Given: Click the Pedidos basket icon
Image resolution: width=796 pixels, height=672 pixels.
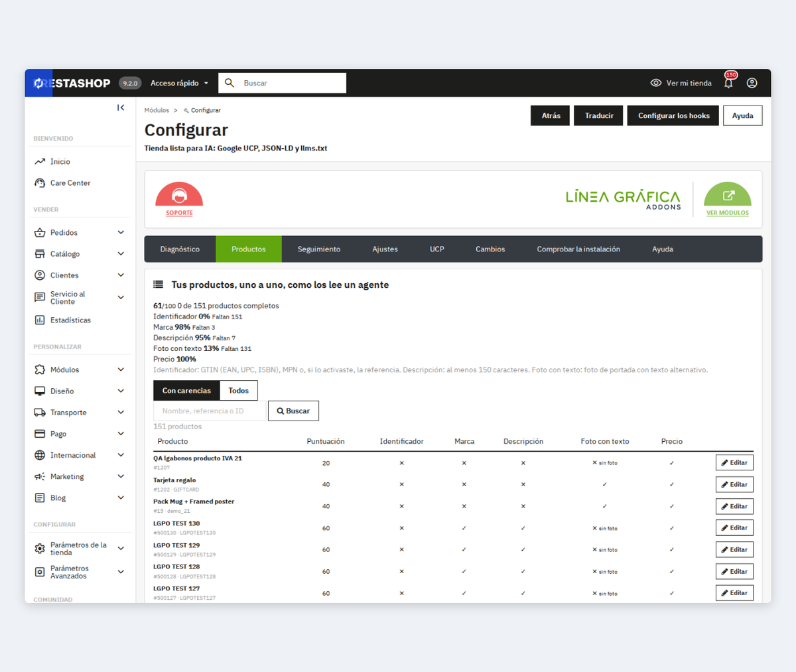Looking at the screenshot, I should [x=40, y=233].
